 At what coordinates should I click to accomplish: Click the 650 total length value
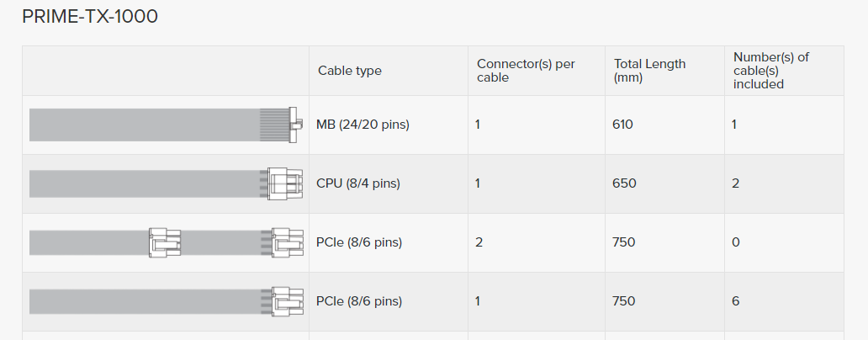(623, 183)
